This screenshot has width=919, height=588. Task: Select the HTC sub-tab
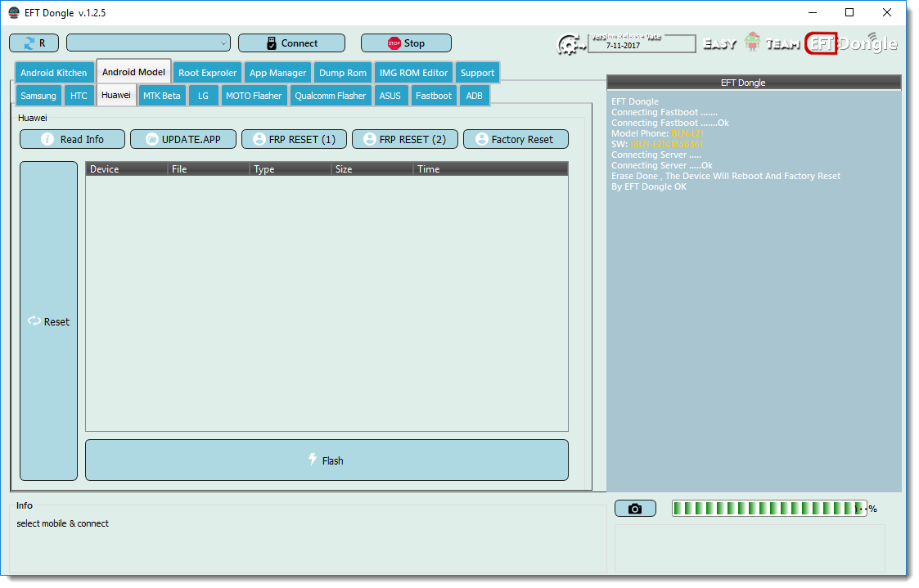tap(79, 96)
